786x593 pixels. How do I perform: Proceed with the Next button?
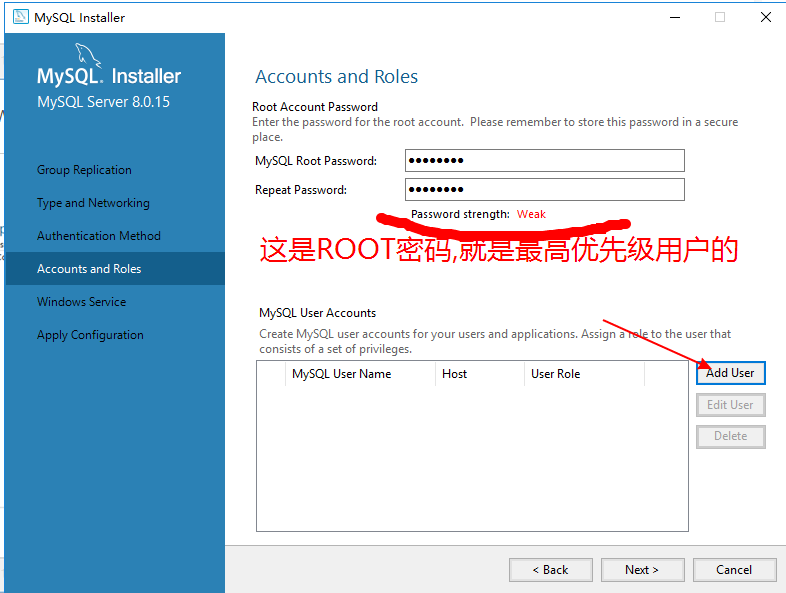642,570
